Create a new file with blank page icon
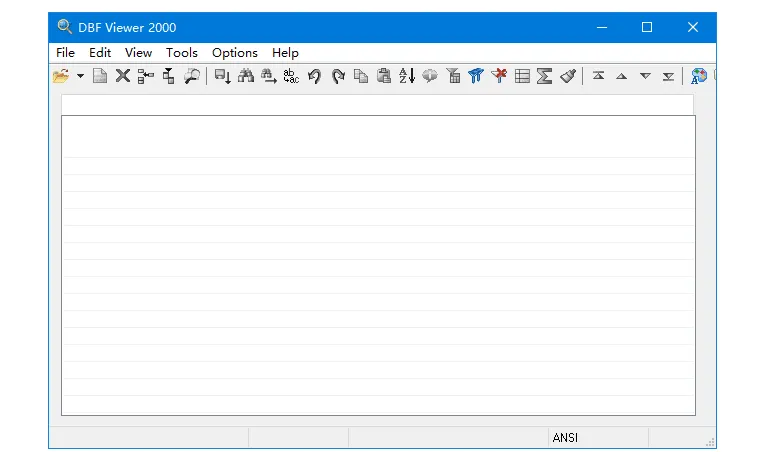Image resolution: width=764 pixels, height=452 pixels. (100, 76)
